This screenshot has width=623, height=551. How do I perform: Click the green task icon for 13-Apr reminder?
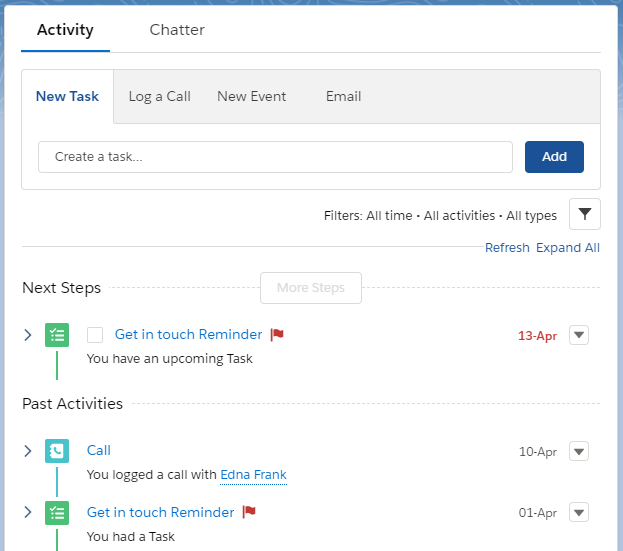pyautogui.click(x=57, y=335)
